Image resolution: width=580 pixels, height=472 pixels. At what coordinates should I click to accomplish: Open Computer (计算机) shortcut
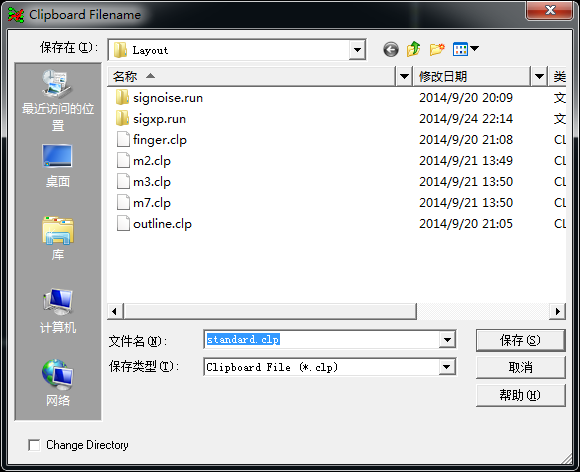(x=58, y=311)
